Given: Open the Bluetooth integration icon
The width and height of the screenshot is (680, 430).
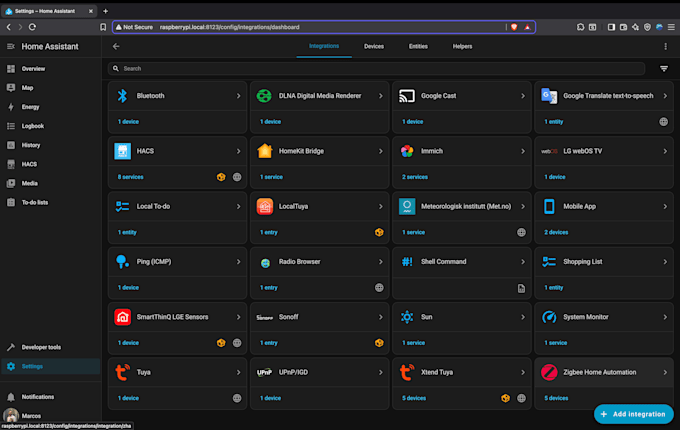Looking at the screenshot, I should tap(122, 96).
